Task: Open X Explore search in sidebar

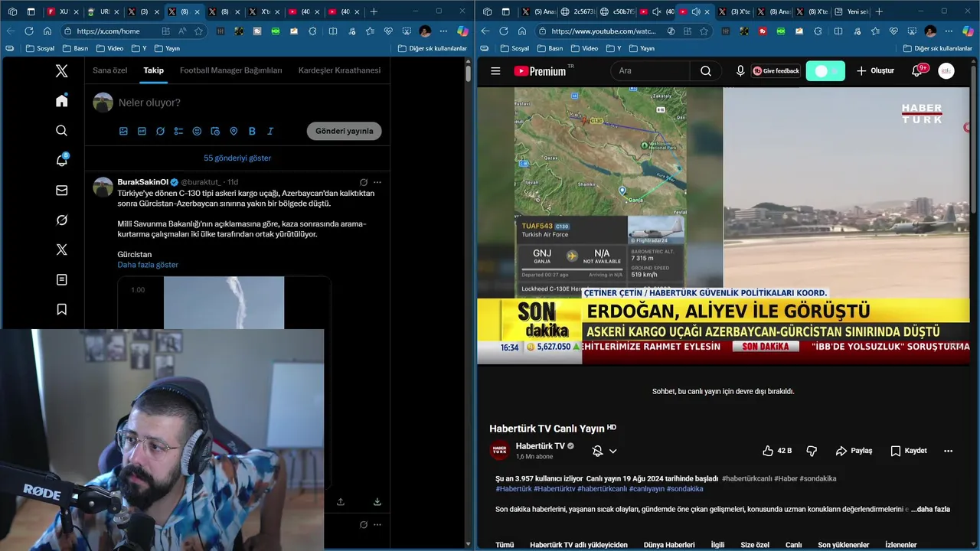Action: tap(62, 131)
